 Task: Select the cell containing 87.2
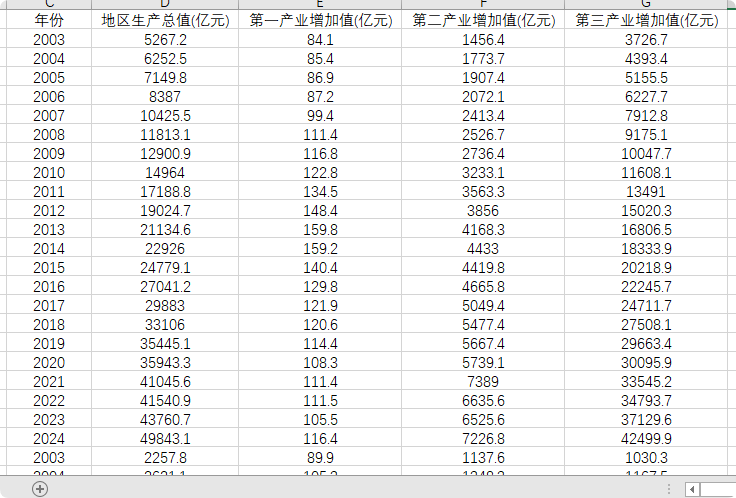pyautogui.click(x=320, y=97)
